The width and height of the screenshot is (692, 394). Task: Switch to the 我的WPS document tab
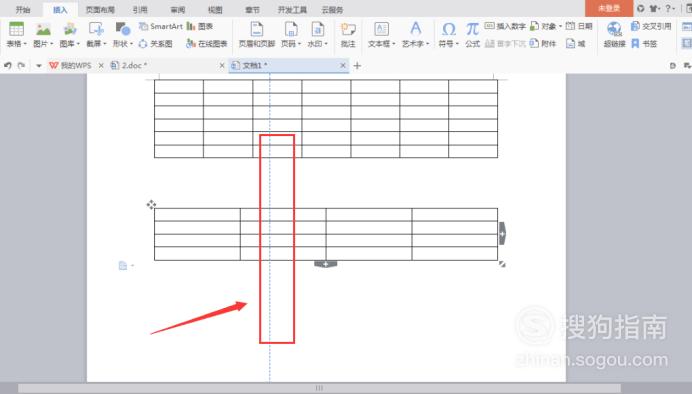[x=71, y=65]
